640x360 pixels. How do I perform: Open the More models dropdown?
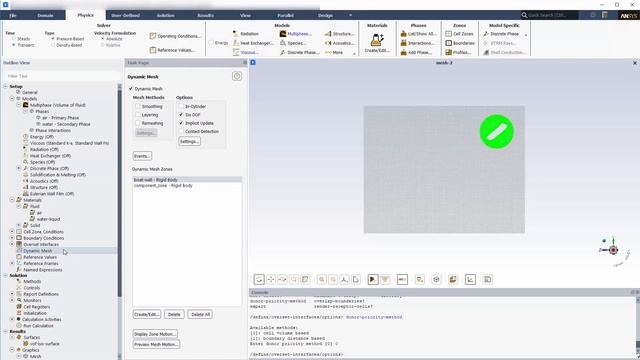pos(340,52)
